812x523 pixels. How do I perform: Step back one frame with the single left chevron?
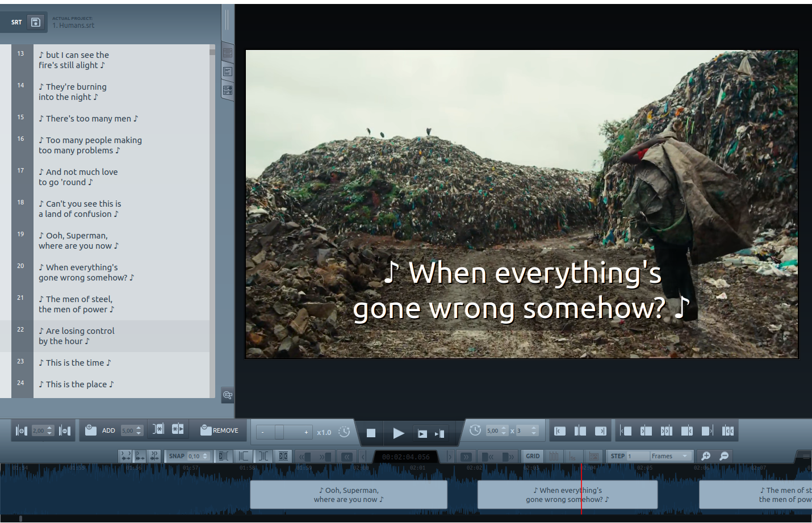(363, 456)
